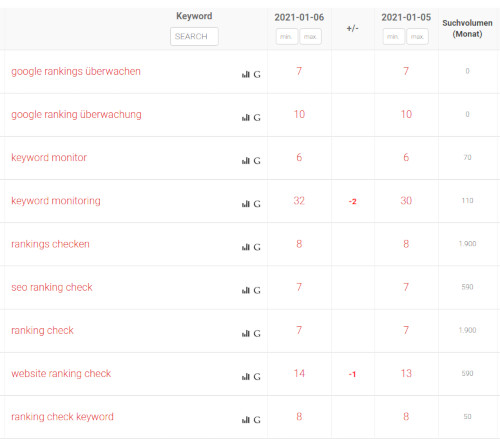The height and width of the screenshot is (439, 500).
Task: Open website ranking check link
Action: click(x=61, y=373)
